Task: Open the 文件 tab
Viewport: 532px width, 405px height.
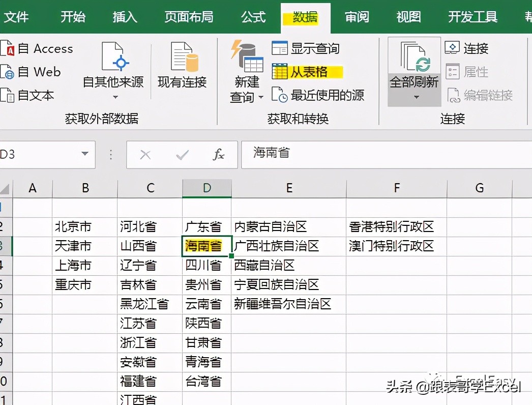Action: (x=16, y=17)
